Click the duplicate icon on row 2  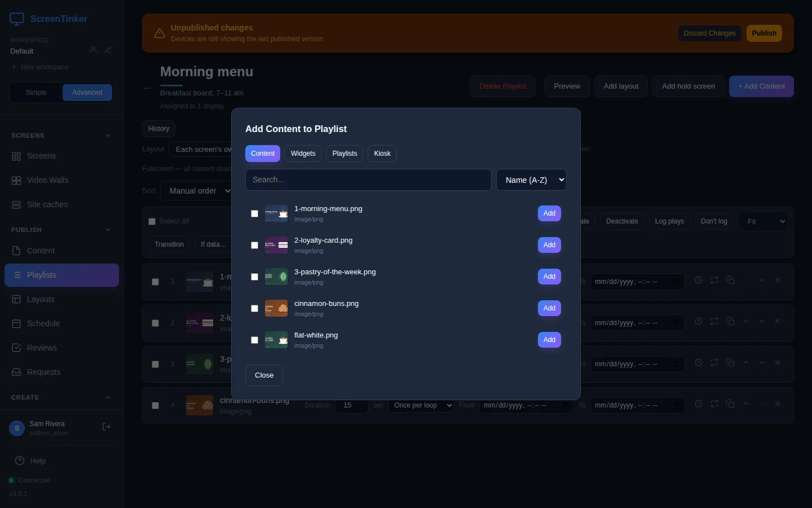point(730,322)
